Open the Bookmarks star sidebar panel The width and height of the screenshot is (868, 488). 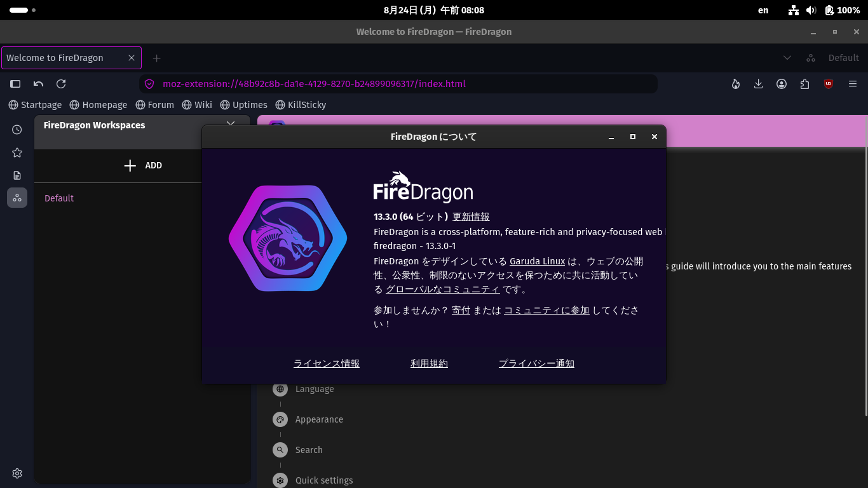(x=17, y=152)
